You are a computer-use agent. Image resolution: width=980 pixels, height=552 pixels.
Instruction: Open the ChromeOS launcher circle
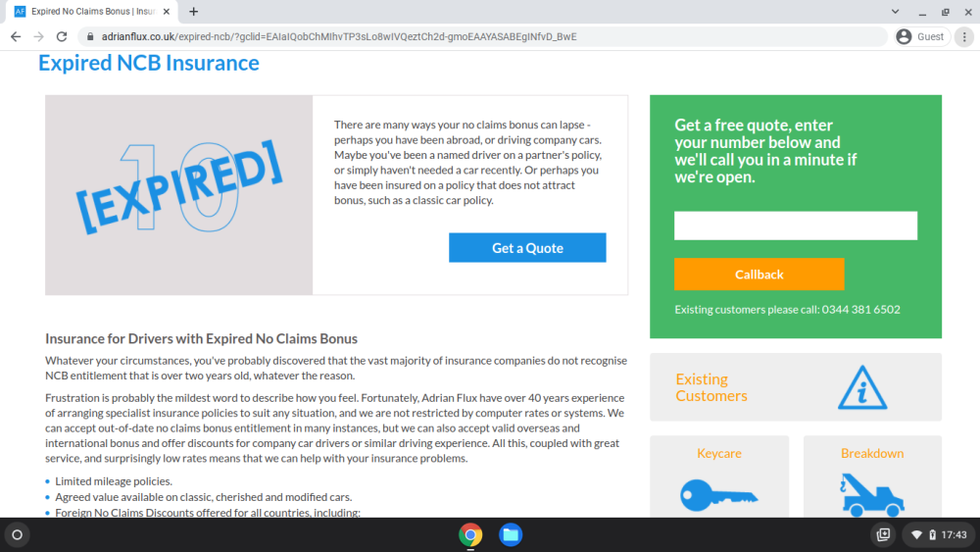tap(17, 534)
